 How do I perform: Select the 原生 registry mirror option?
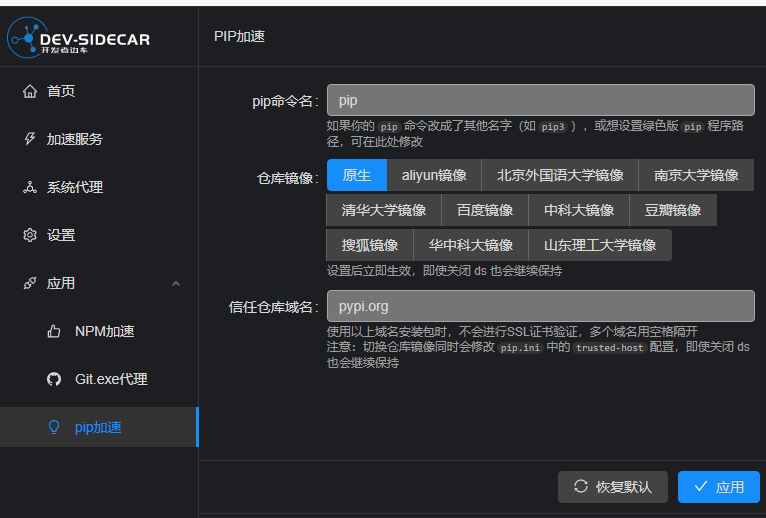[x=356, y=175]
